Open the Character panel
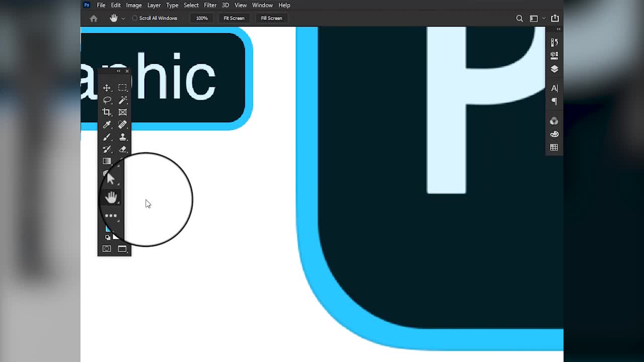 (554, 88)
